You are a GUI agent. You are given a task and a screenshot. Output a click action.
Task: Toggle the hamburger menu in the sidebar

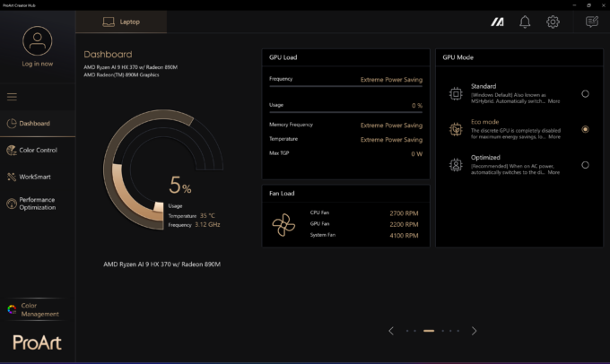pos(12,97)
